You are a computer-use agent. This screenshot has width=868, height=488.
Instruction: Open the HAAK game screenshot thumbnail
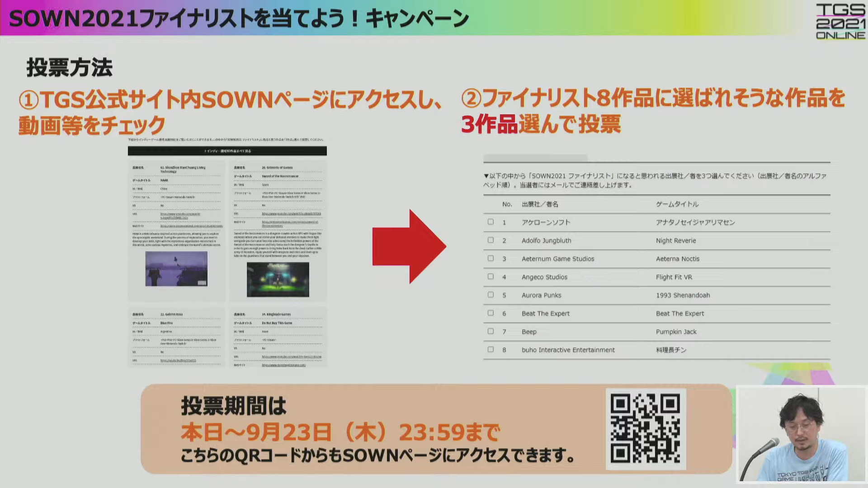pyautogui.click(x=176, y=269)
